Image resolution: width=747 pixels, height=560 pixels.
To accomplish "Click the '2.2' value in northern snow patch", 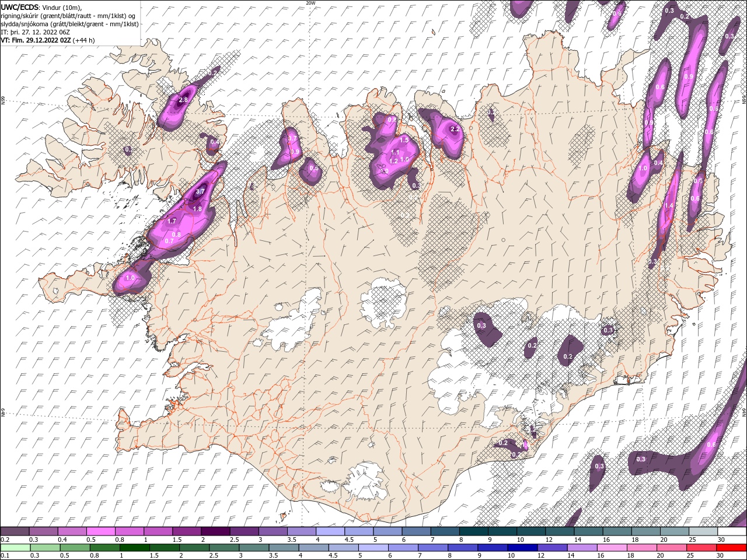I will (456, 129).
